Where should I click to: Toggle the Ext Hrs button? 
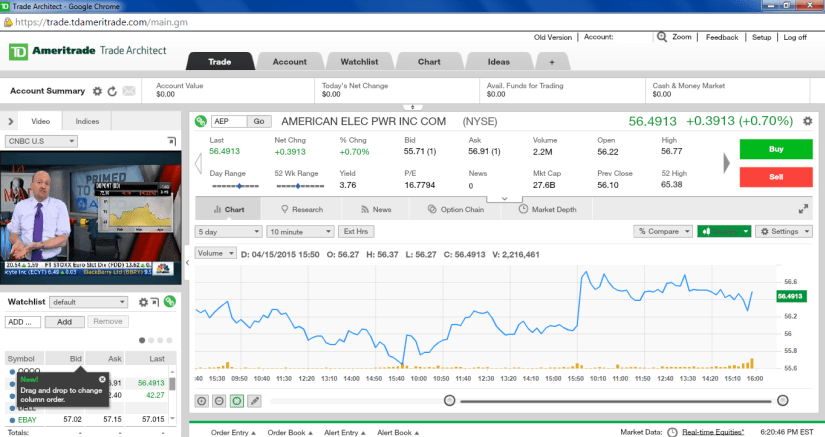tap(356, 231)
